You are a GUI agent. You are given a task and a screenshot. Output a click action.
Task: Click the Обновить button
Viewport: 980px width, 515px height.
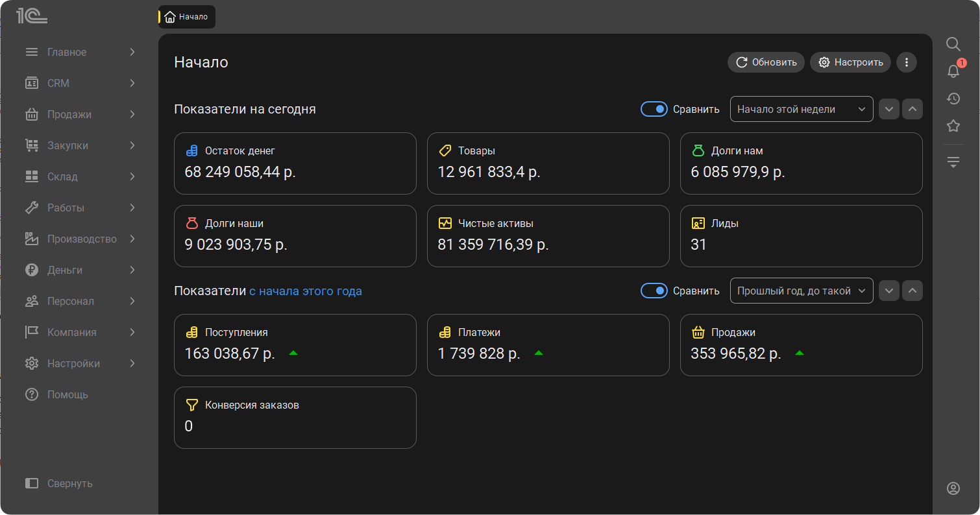[x=766, y=62]
